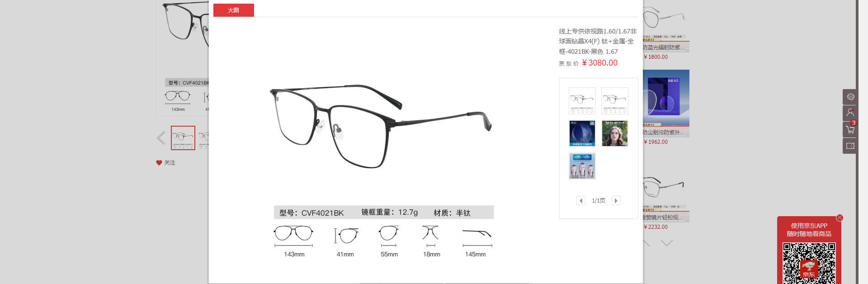Select the 大图 tab
This screenshot has height=284, width=868.
(234, 10)
